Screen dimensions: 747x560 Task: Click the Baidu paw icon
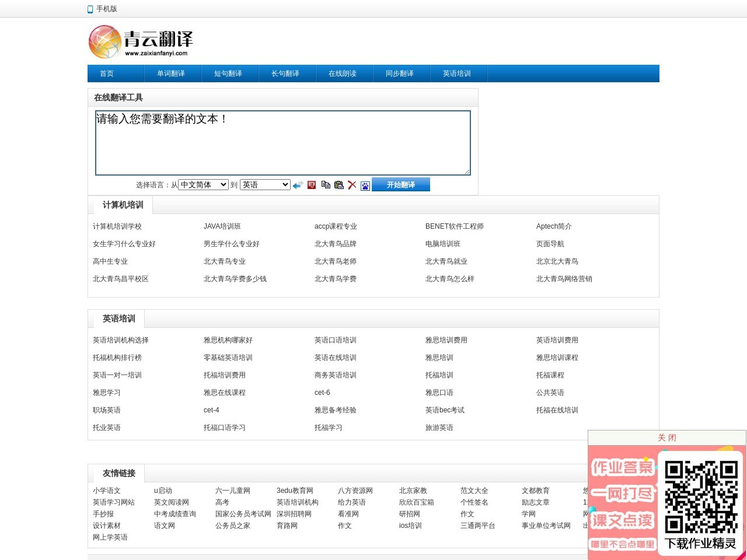click(365, 185)
